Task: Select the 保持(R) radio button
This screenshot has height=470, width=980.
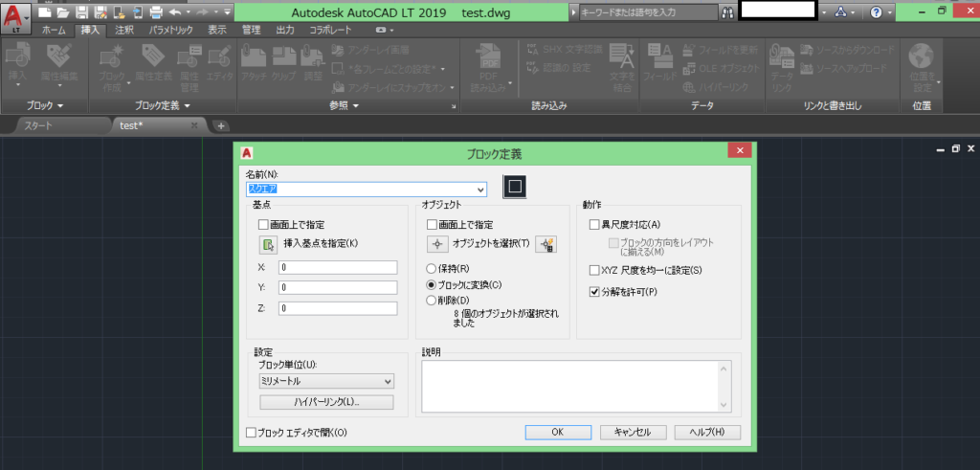Action: click(431, 269)
